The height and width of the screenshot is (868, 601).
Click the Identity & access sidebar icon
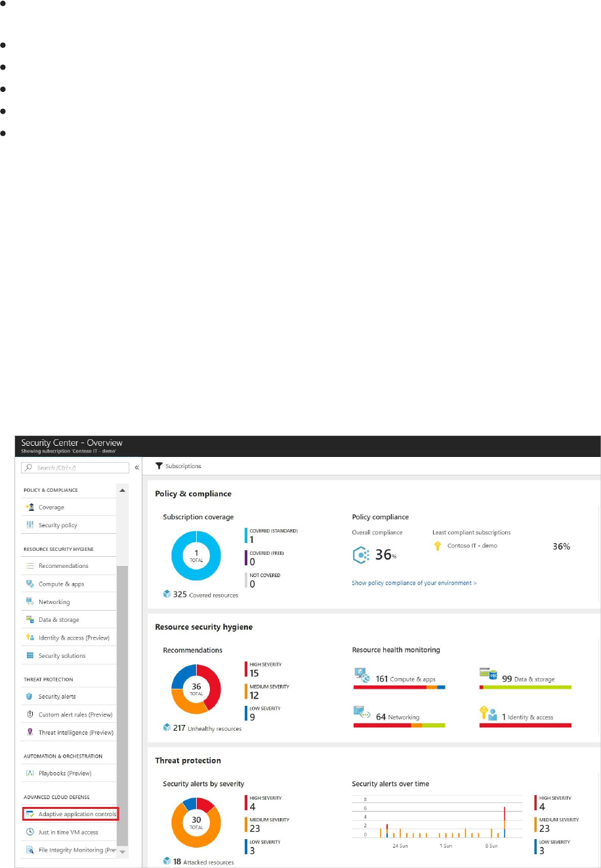[x=30, y=638]
